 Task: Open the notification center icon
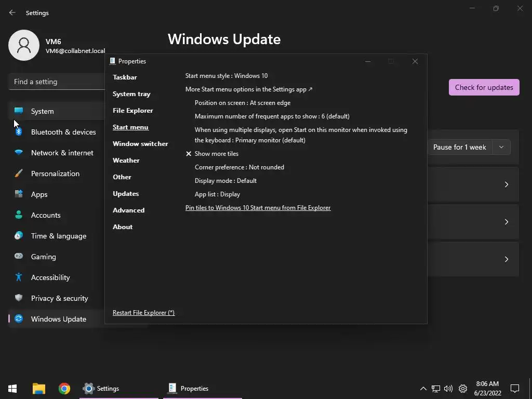point(515,389)
